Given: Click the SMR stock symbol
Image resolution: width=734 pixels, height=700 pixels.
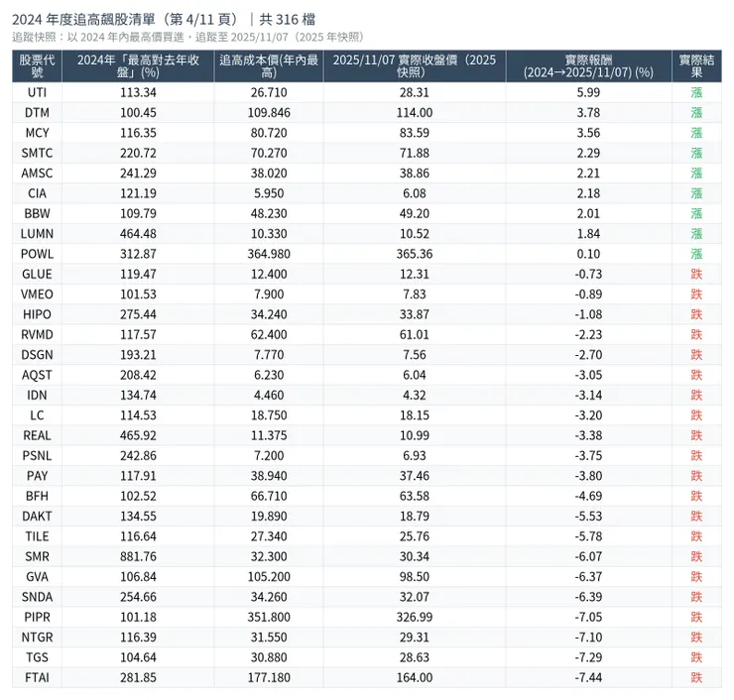Looking at the screenshot, I should tap(37, 556).
